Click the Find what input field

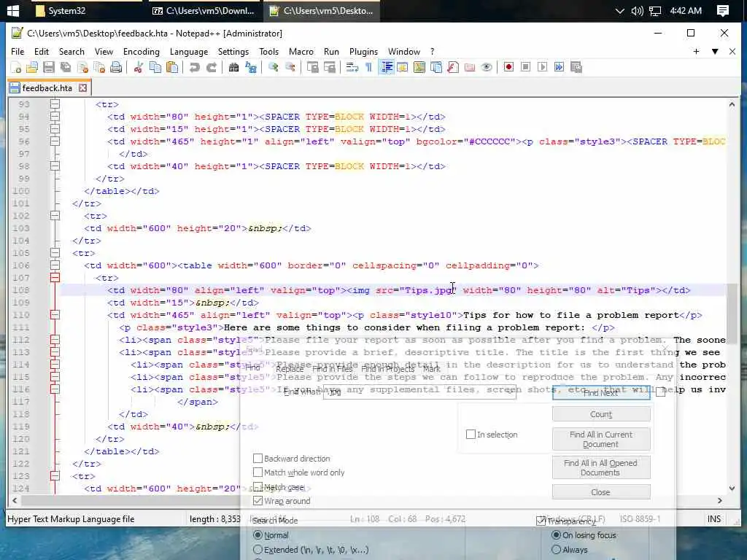click(419, 392)
